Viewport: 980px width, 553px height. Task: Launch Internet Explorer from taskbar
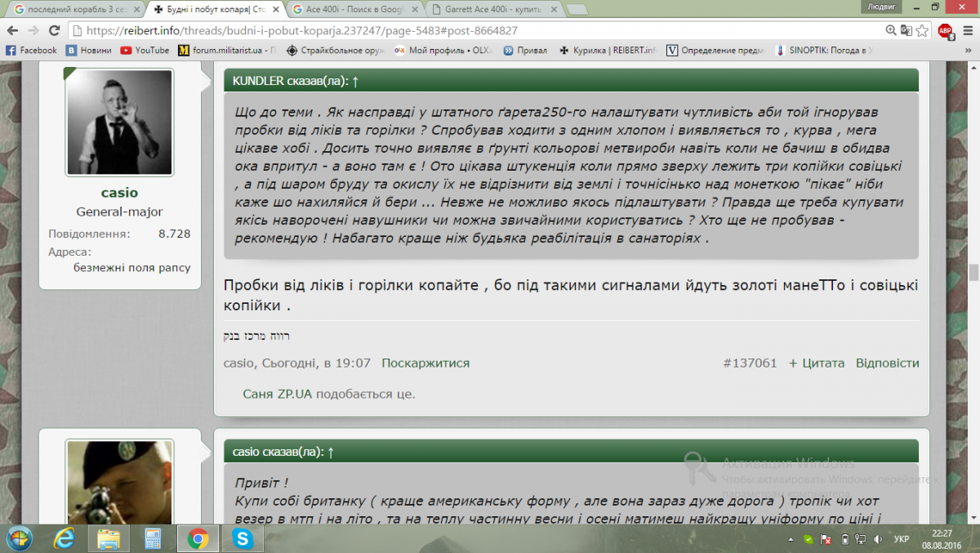point(64,538)
